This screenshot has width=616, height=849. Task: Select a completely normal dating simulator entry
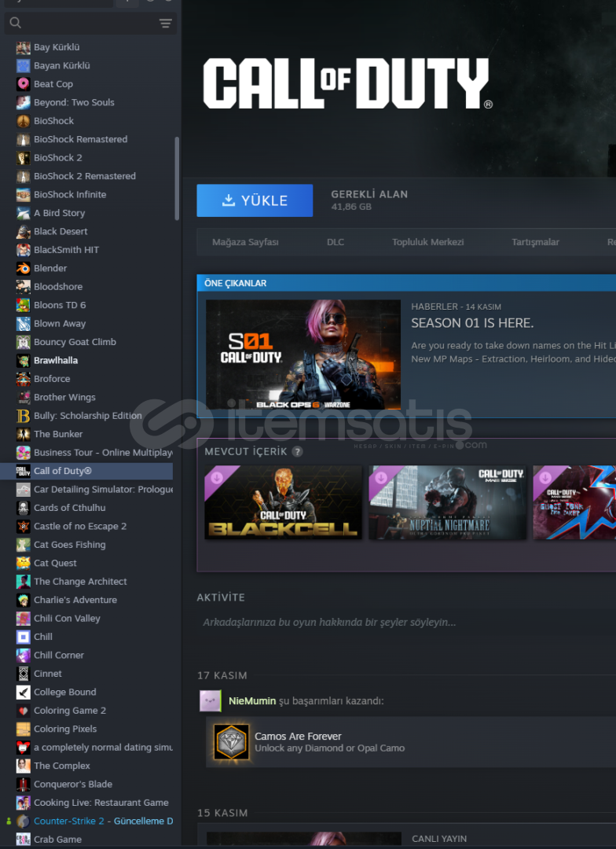point(103,748)
